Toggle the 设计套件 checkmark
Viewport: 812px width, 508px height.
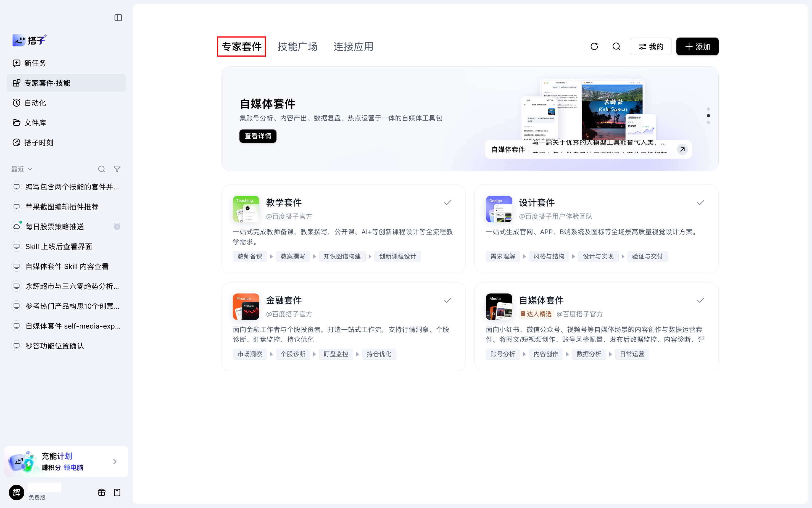(x=701, y=203)
